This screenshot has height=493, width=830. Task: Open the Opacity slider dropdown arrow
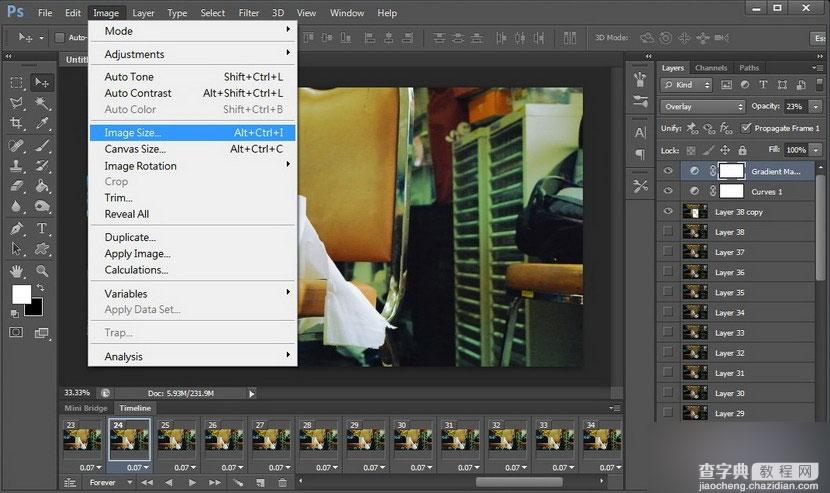point(816,106)
